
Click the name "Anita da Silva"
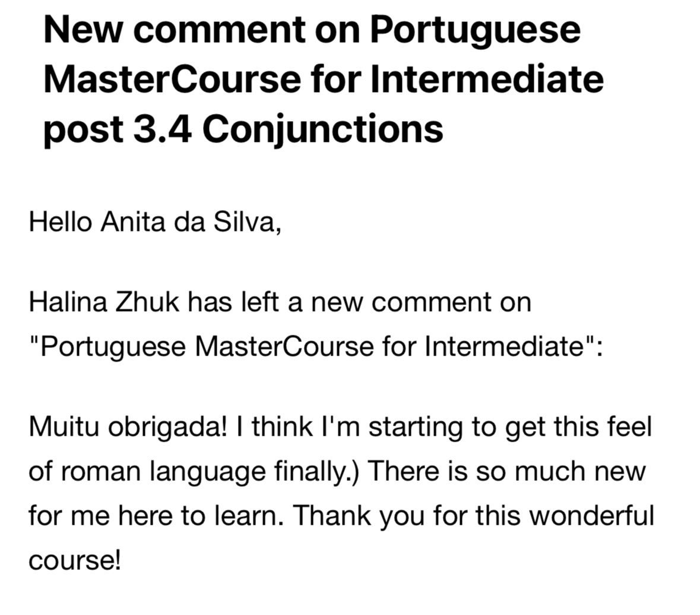(191, 222)
